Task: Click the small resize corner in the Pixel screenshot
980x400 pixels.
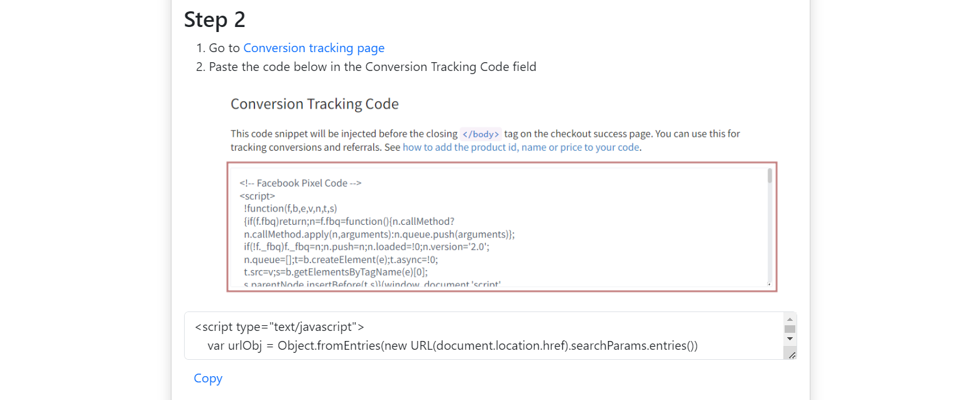Action: click(x=770, y=284)
